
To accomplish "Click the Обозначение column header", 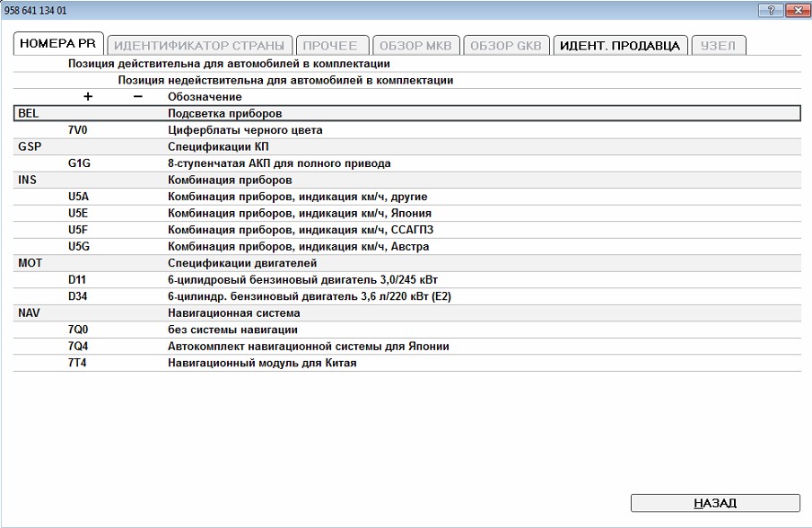I will [205, 97].
